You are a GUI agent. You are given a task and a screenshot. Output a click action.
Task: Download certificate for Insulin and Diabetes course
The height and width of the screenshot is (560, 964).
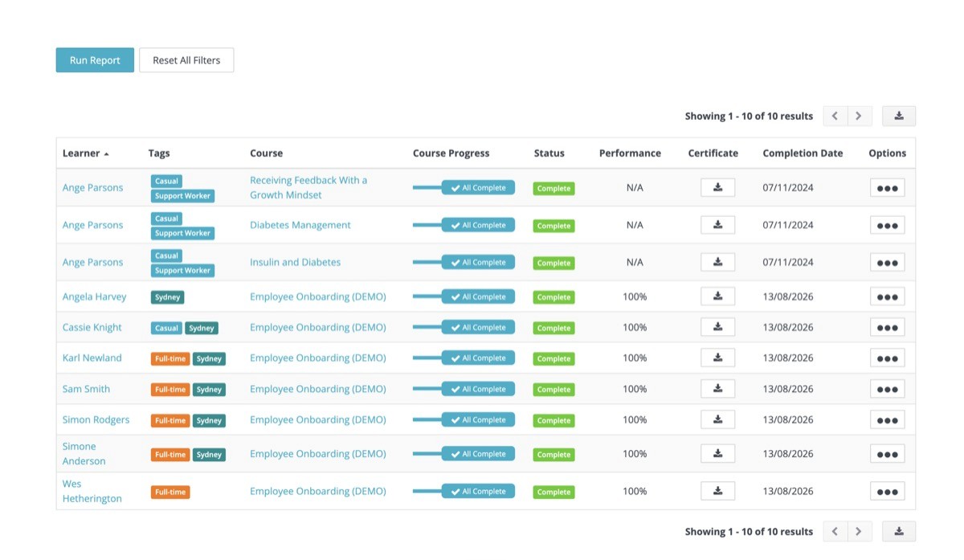tap(717, 262)
